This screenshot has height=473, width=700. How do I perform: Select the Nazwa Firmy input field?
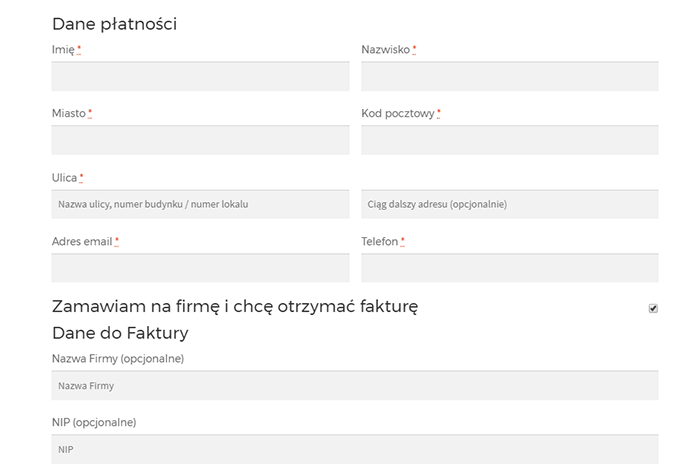(355, 386)
